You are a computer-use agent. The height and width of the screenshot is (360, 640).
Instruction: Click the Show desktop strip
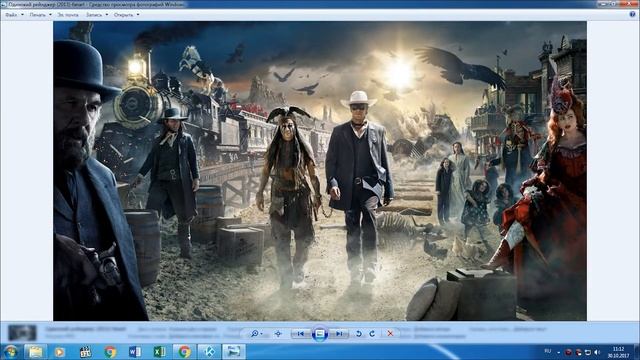point(636,352)
